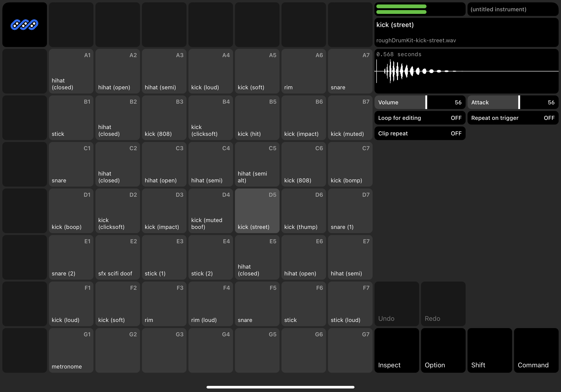Turn on Clip repeat
Image resolution: width=561 pixels, height=392 pixels.
[420, 133]
